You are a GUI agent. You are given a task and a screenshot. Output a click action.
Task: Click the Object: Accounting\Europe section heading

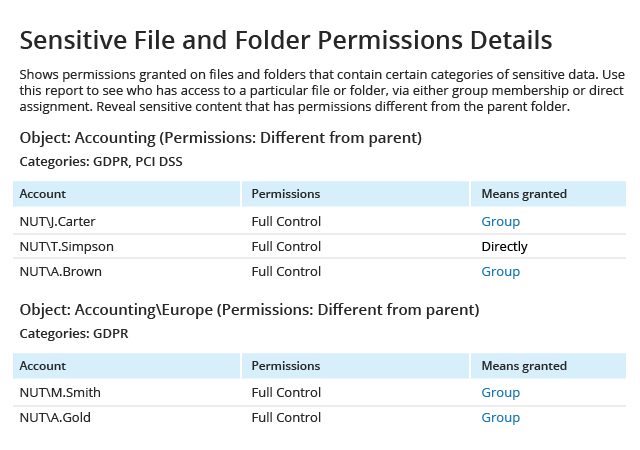click(x=249, y=310)
